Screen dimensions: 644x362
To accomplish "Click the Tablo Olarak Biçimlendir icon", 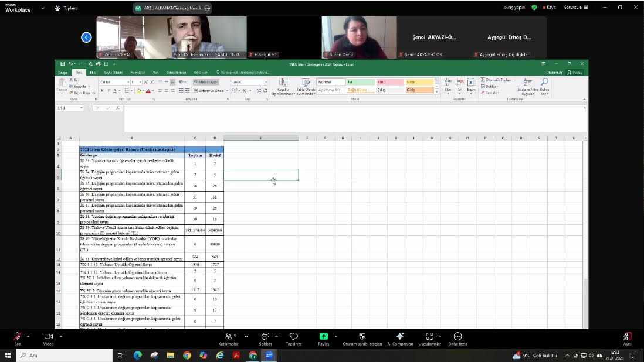I will (x=306, y=83).
